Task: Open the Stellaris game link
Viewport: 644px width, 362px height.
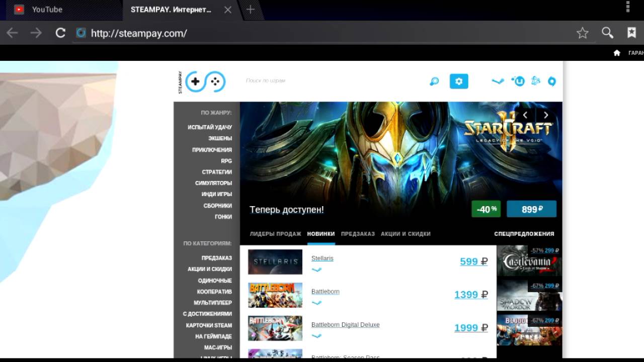Action: (x=323, y=258)
